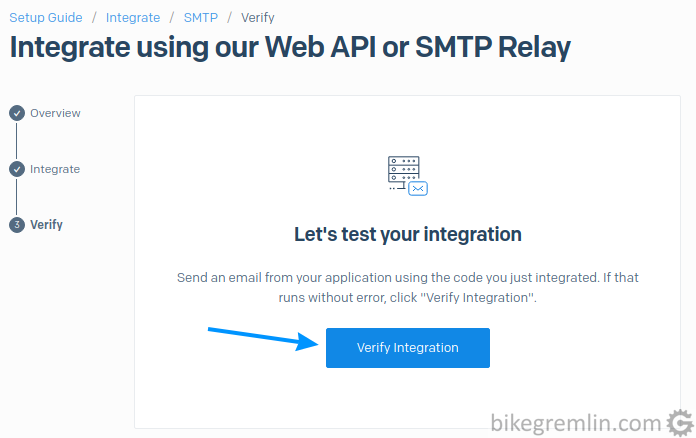Click the line connecting Overview and Integrate steps
696x438 pixels.
click(x=16, y=141)
